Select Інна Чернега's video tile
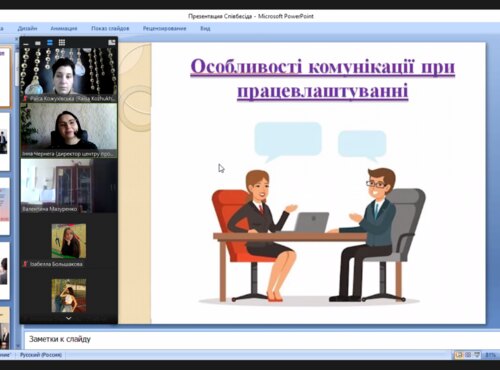Image resolution: width=500 pixels, height=370 pixels. (69, 130)
